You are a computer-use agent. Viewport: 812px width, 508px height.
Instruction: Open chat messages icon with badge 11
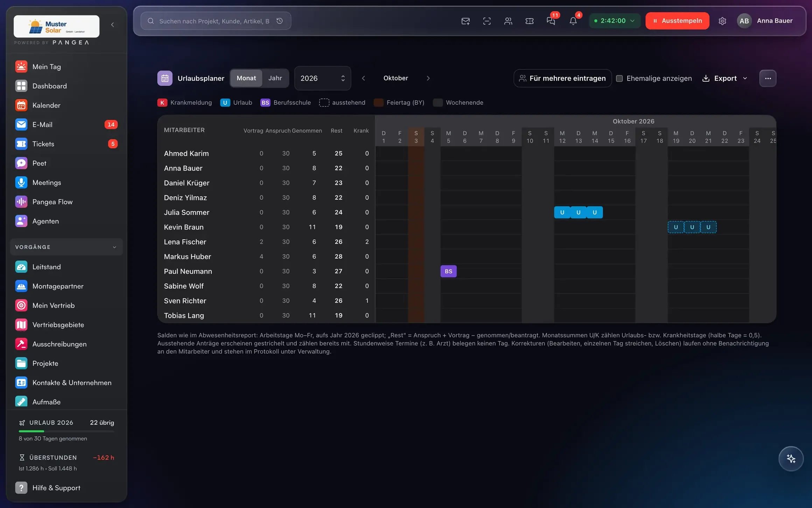551,21
